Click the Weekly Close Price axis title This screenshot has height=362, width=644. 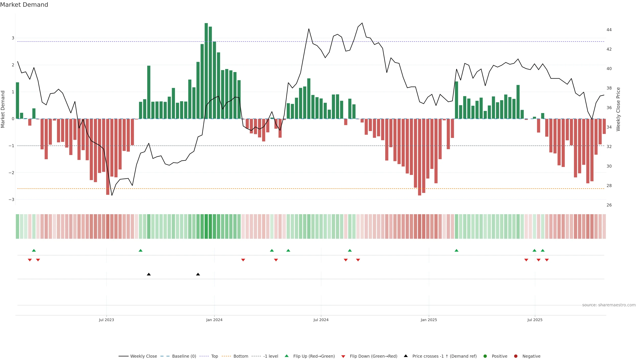click(x=618, y=109)
